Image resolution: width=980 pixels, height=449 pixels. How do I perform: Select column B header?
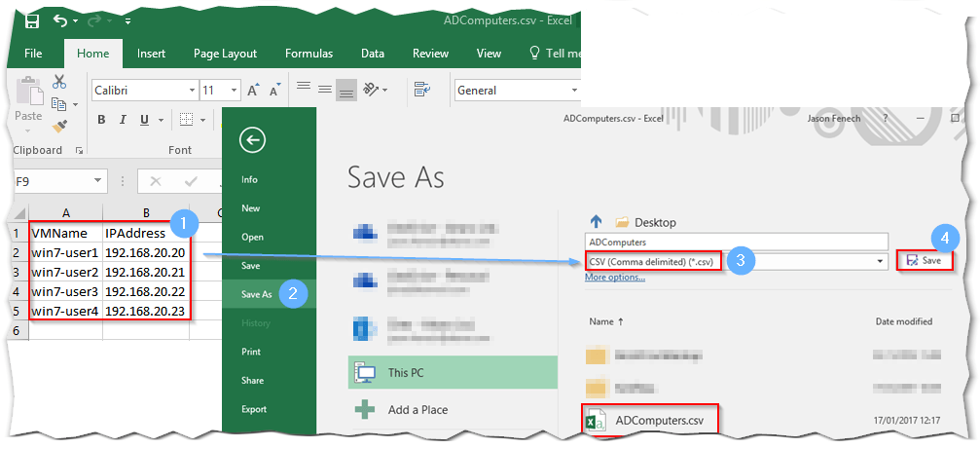coord(146,214)
